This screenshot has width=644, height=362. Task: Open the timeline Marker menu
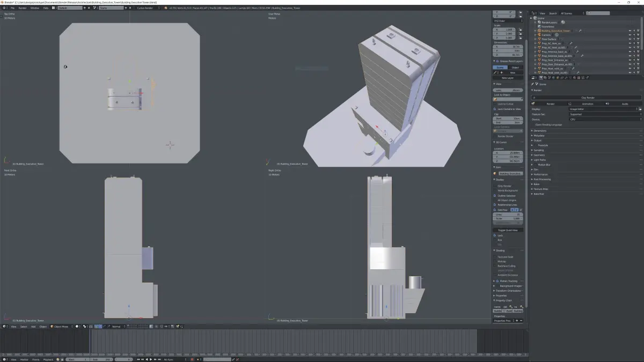24,359
